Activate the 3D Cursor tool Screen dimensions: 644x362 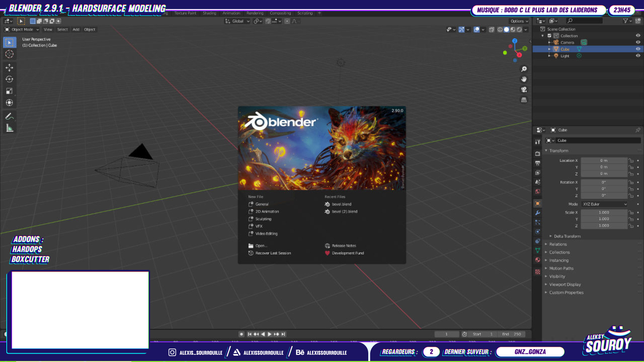point(9,54)
